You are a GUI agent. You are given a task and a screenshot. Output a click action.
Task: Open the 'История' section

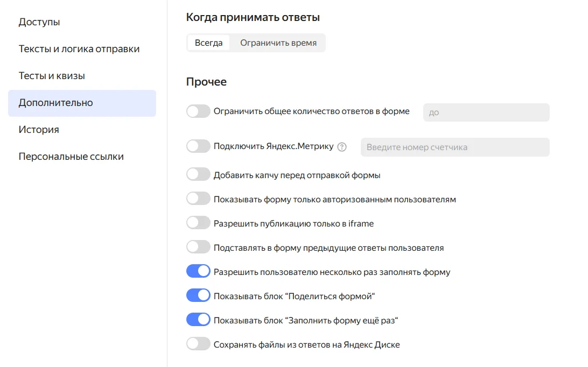coord(39,130)
